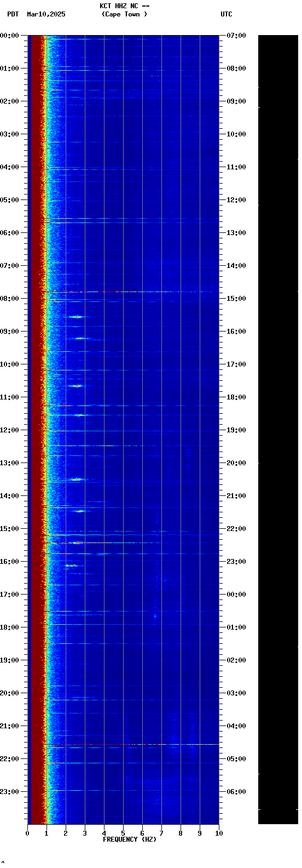The width and height of the screenshot is (302, 868).
Task: Click the PDT axis '03:00' time label
Action: coord(9,134)
